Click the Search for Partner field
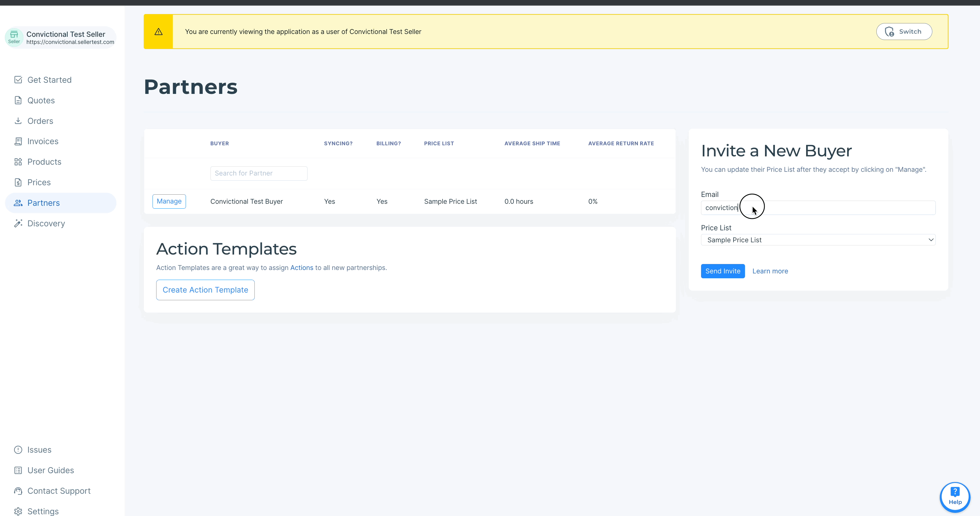Viewport: 980px width, 516px height. point(259,174)
